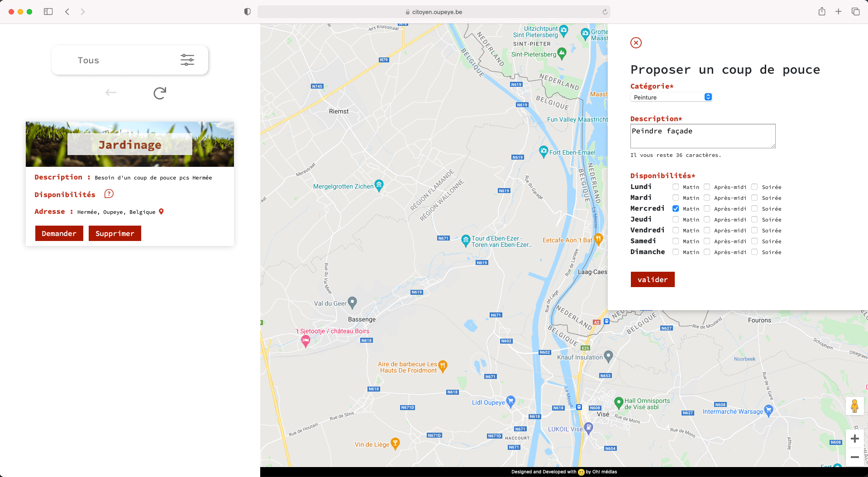Click the Eetcafe Aon 't Bat marker
The image size is (868, 477).
[x=598, y=239]
